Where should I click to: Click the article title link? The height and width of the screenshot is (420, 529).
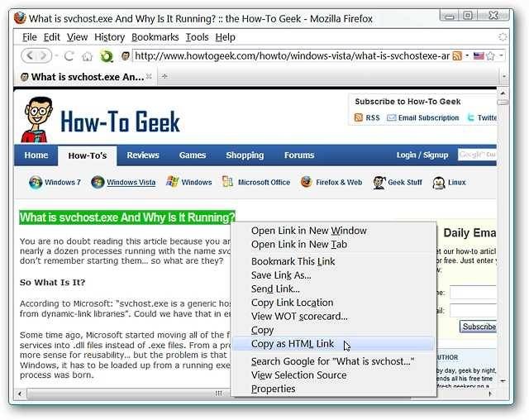tap(127, 217)
